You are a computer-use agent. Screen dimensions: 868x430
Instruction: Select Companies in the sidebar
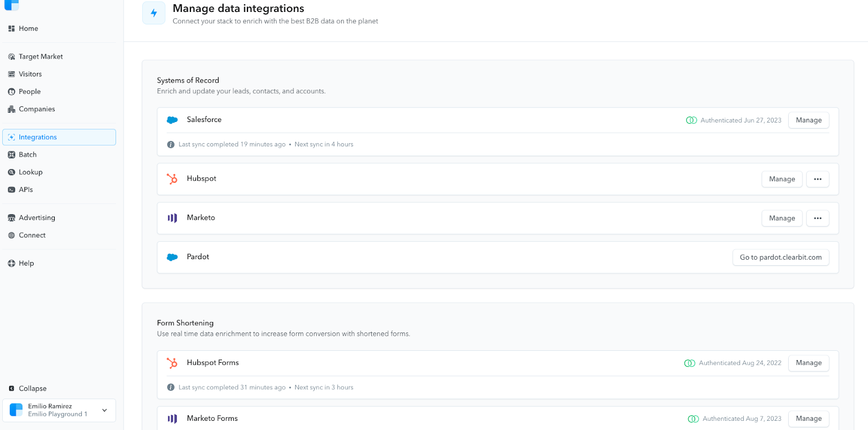click(59, 109)
